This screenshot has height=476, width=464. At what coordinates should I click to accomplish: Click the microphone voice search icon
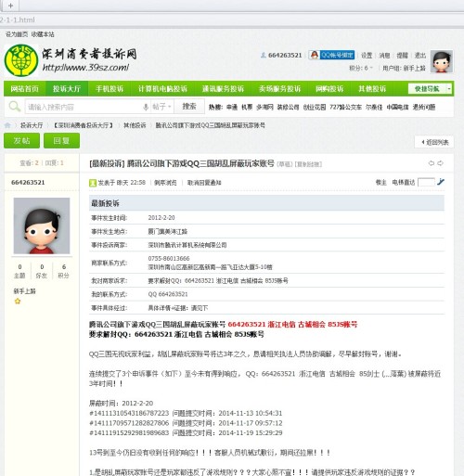[146, 107]
